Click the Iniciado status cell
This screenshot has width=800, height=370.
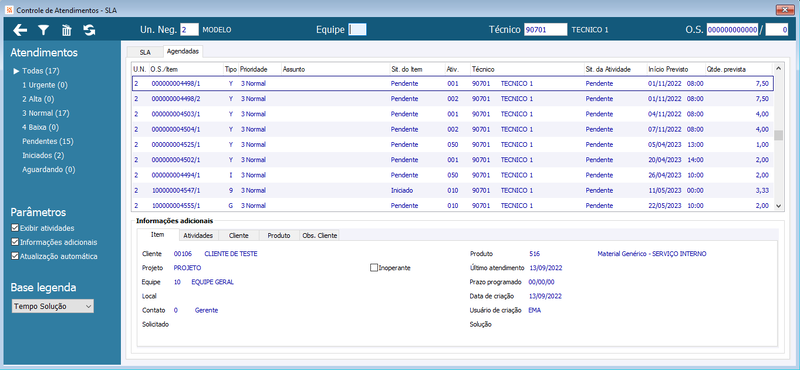click(x=401, y=190)
